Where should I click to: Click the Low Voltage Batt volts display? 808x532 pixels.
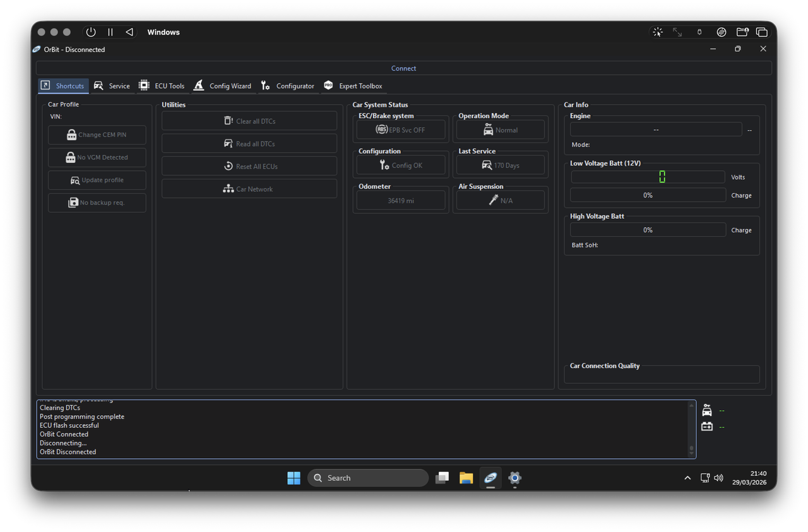click(648, 177)
